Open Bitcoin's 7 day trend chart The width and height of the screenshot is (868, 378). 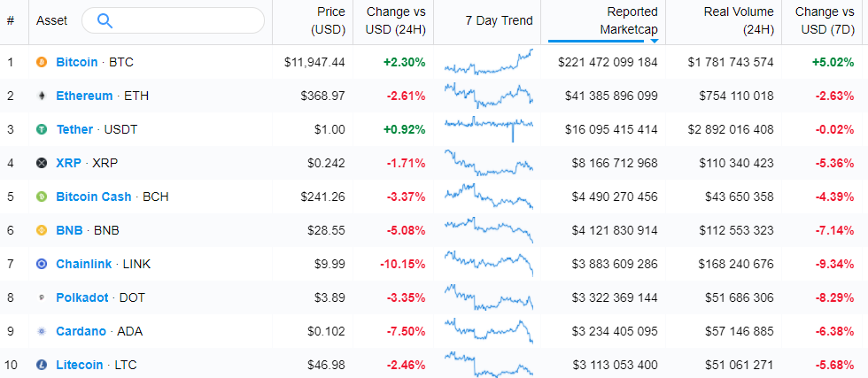point(488,62)
